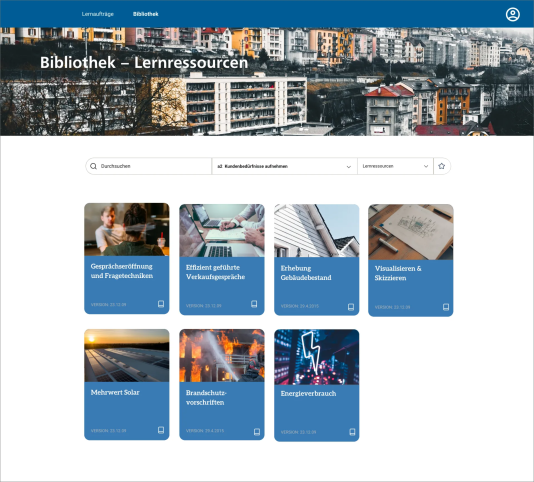Click the laptop meeting thumbnail
This screenshot has width=534, height=482.
point(222,231)
